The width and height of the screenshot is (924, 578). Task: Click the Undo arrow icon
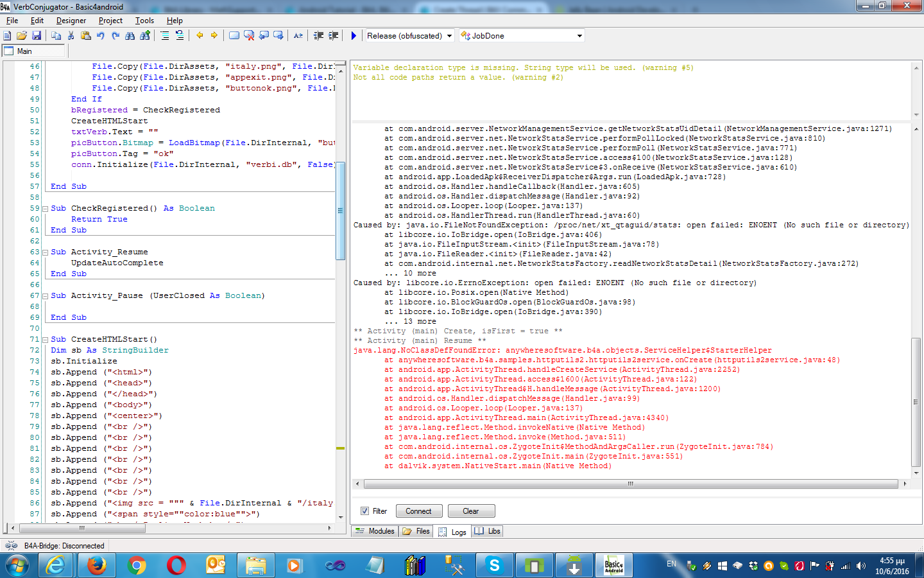[101, 36]
